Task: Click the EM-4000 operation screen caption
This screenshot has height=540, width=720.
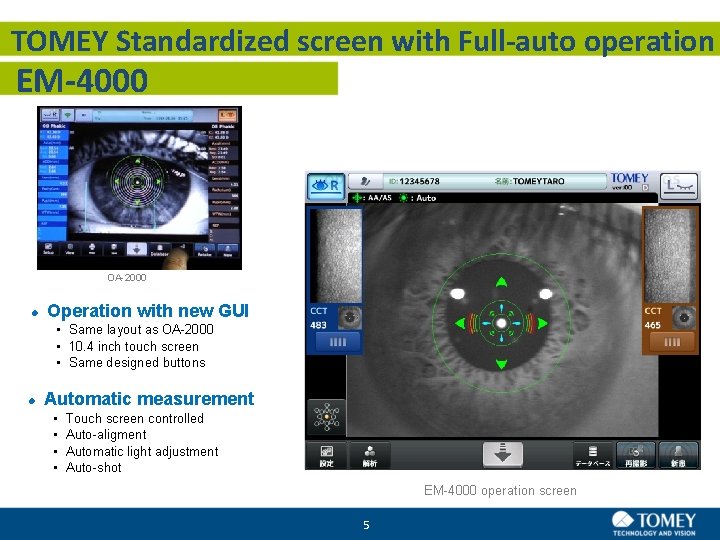Action: 500,490
